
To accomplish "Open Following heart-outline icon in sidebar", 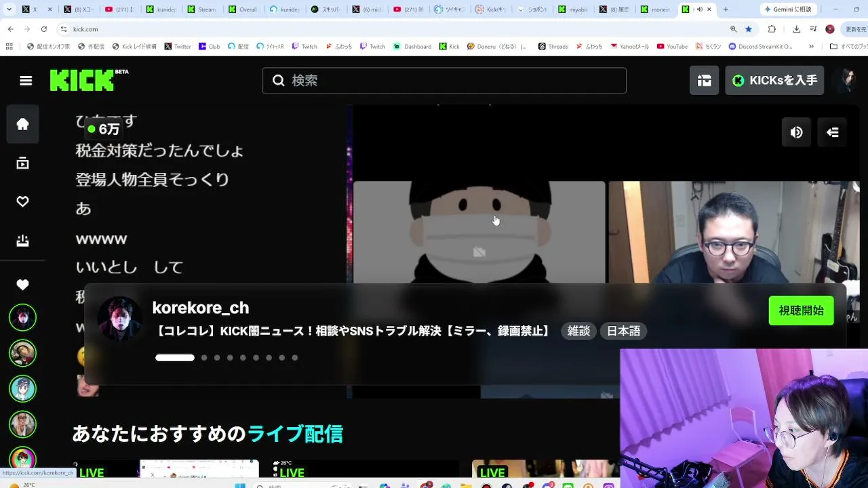I will [22, 201].
